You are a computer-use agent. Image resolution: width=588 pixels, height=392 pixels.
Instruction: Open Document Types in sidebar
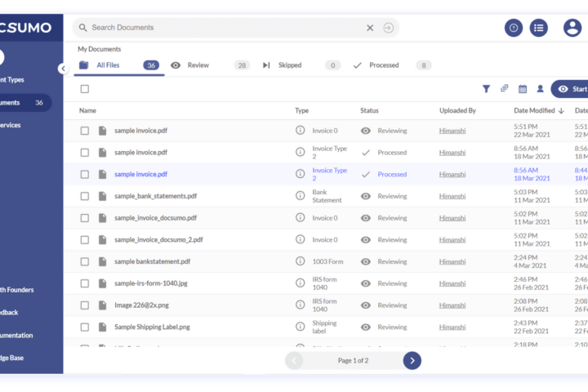click(12, 79)
